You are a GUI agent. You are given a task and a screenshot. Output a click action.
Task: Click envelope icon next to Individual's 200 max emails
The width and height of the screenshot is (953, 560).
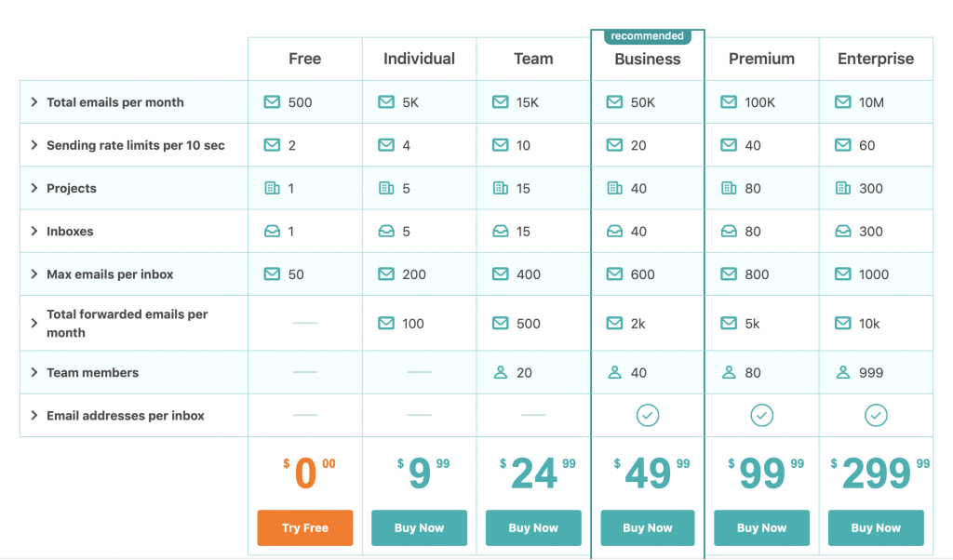(386, 273)
